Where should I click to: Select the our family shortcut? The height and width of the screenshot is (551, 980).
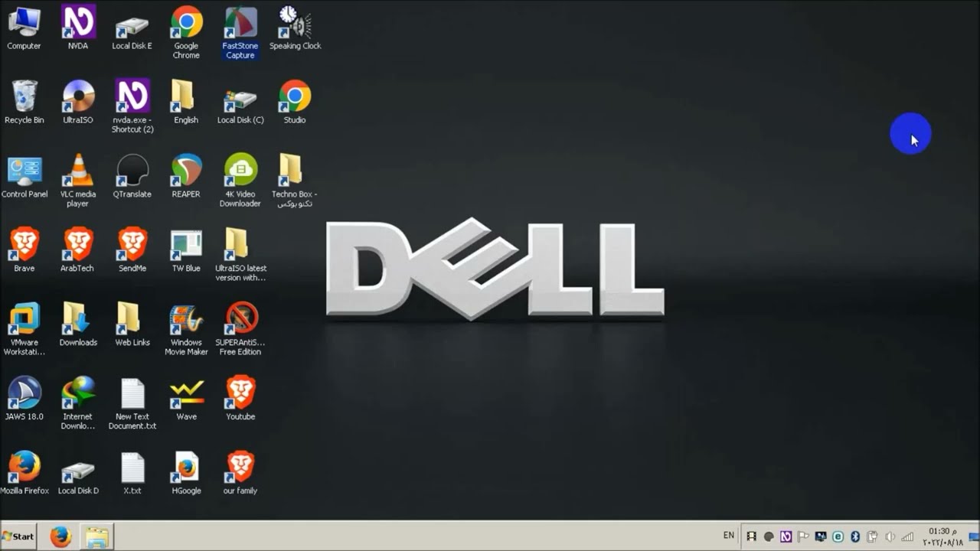tap(240, 474)
